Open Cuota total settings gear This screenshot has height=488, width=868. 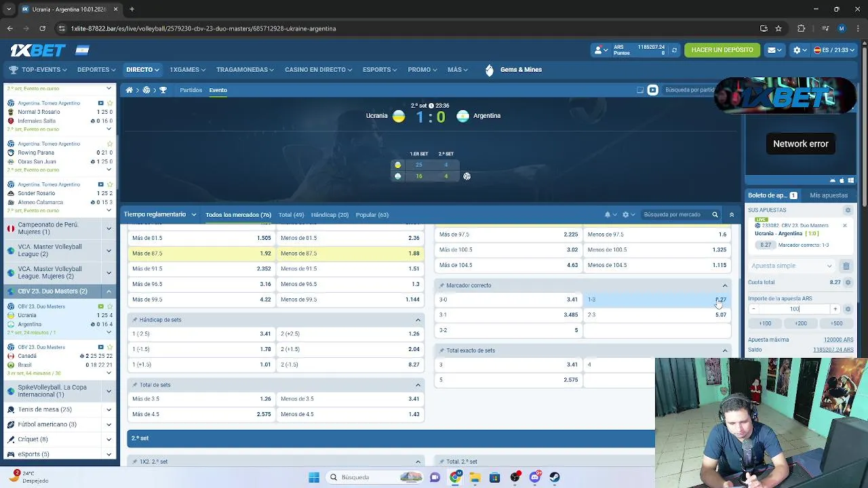848,283
